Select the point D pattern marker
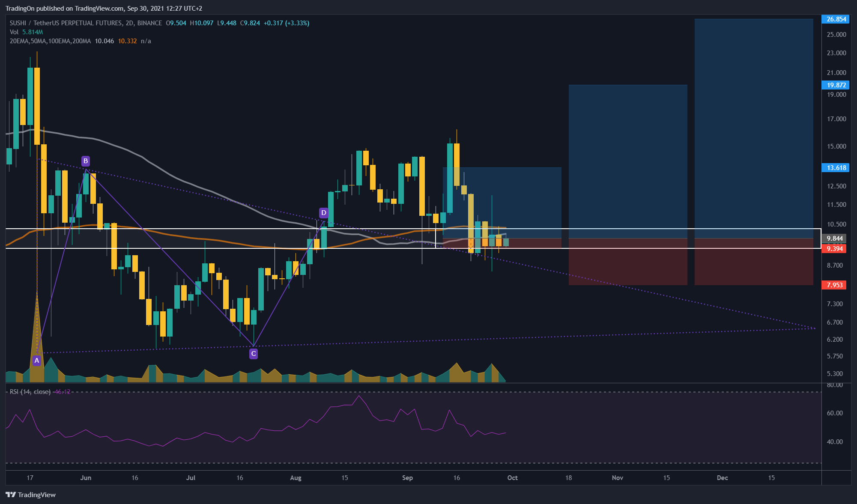Viewport: 857px width, 504px height. 324,212
